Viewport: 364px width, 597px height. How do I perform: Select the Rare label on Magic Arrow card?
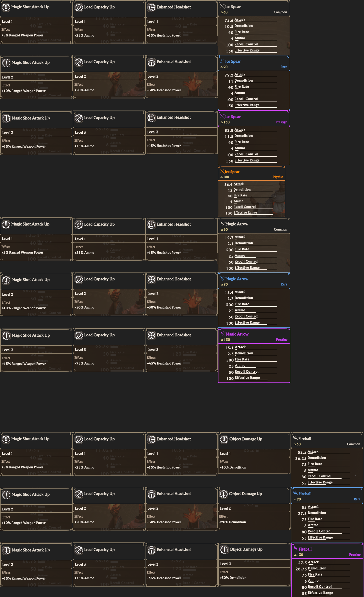tap(284, 284)
